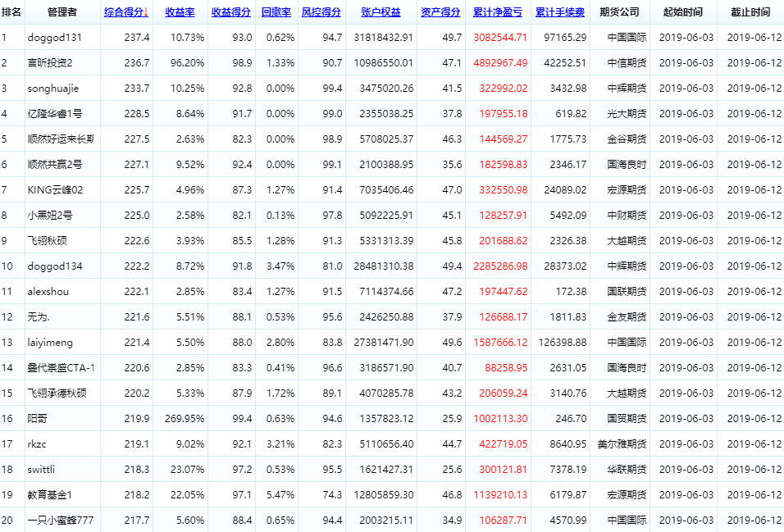The height and width of the screenshot is (532, 784).
Task: Select manager 阳哥
Action: (x=38, y=419)
